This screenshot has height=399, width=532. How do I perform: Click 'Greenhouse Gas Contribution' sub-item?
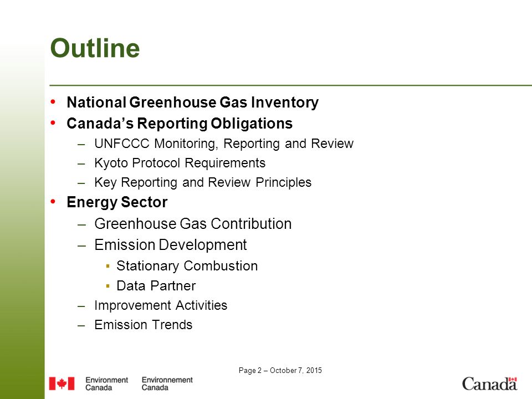pyautogui.click(x=193, y=224)
